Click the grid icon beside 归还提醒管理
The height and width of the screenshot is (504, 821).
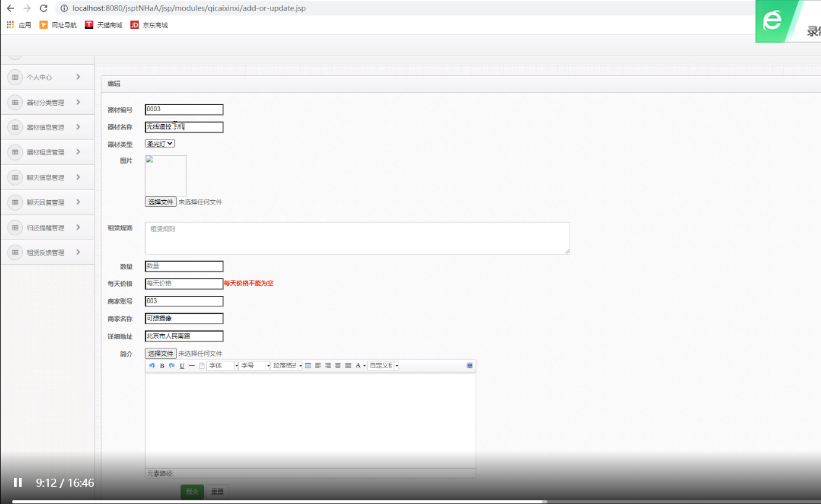tap(15, 227)
